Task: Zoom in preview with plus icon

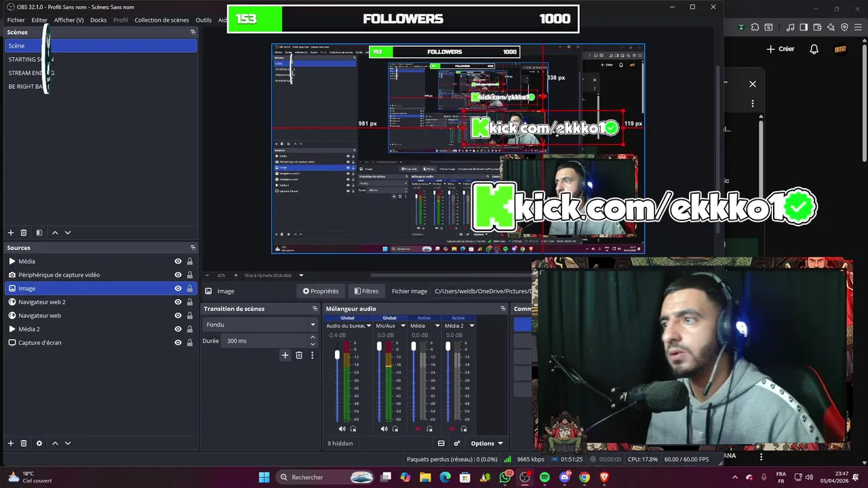Action: (x=235, y=275)
